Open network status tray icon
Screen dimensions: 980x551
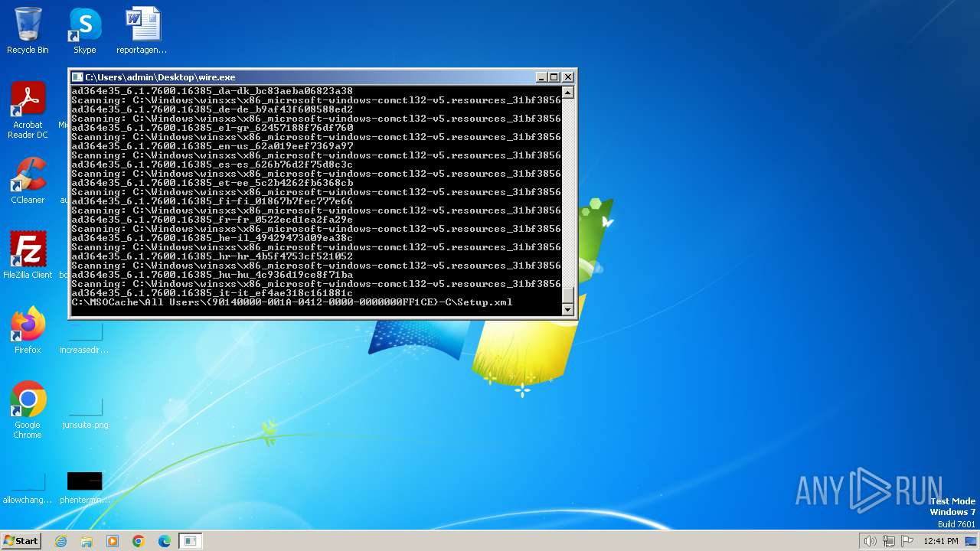point(889,541)
